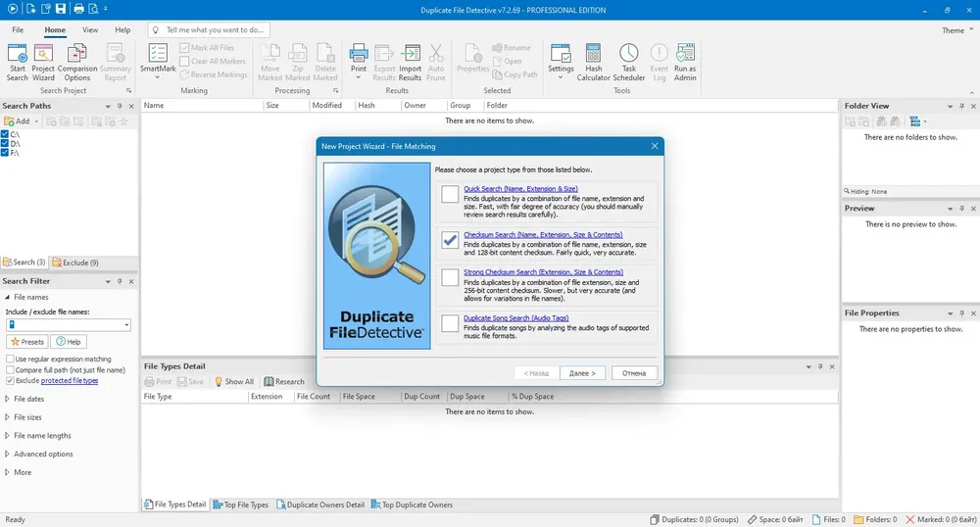Image resolution: width=980 pixels, height=527 pixels.
Task: Close the New Project Wizard dialog
Action: pyautogui.click(x=655, y=146)
